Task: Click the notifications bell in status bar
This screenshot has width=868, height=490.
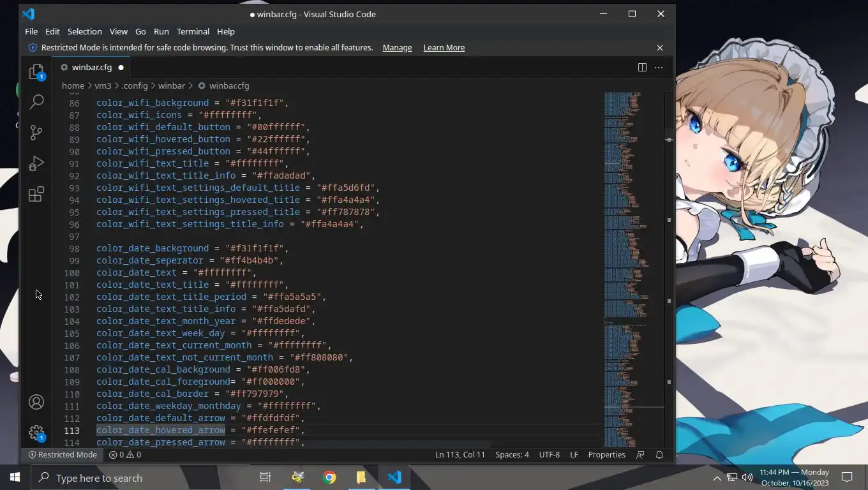Action: tap(659, 455)
